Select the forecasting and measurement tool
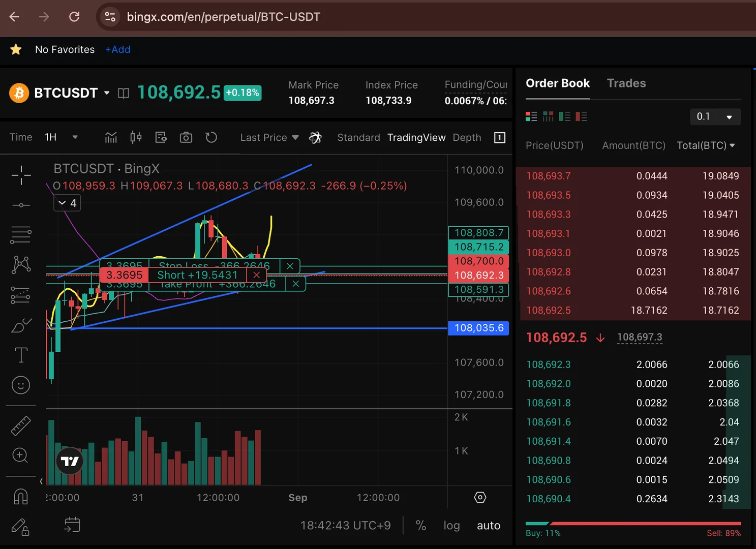This screenshot has height=549, width=756. (21, 295)
